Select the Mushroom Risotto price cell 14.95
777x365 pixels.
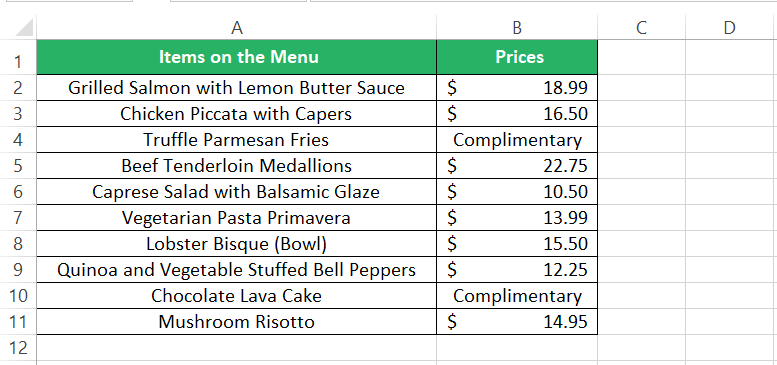click(517, 321)
